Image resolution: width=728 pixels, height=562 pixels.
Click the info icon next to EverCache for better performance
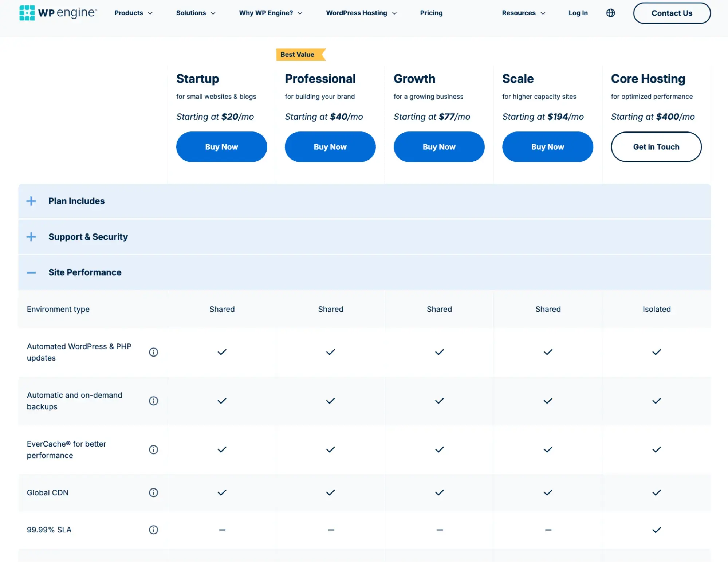154,449
